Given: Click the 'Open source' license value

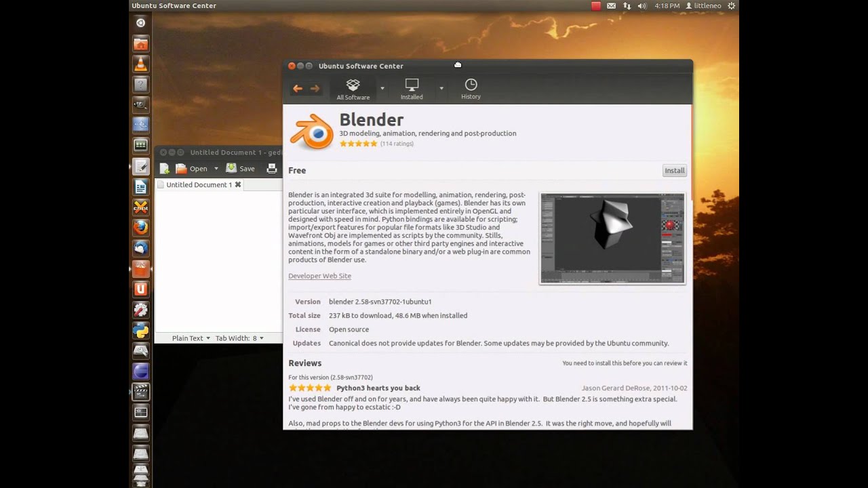Looking at the screenshot, I should [349, 329].
